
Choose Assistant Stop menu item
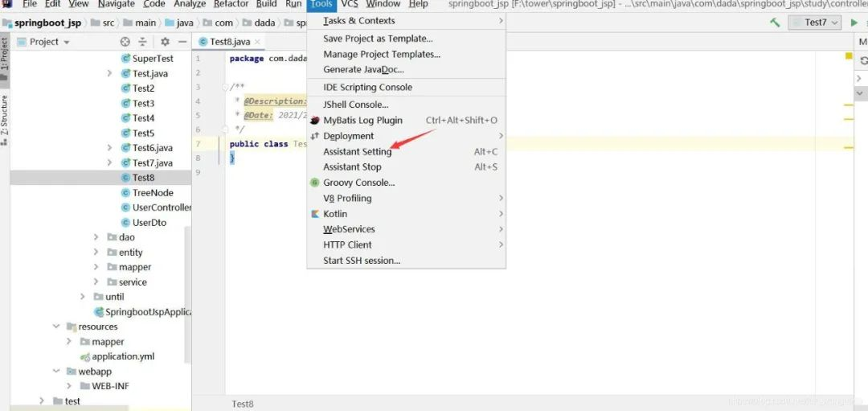pyautogui.click(x=407, y=166)
